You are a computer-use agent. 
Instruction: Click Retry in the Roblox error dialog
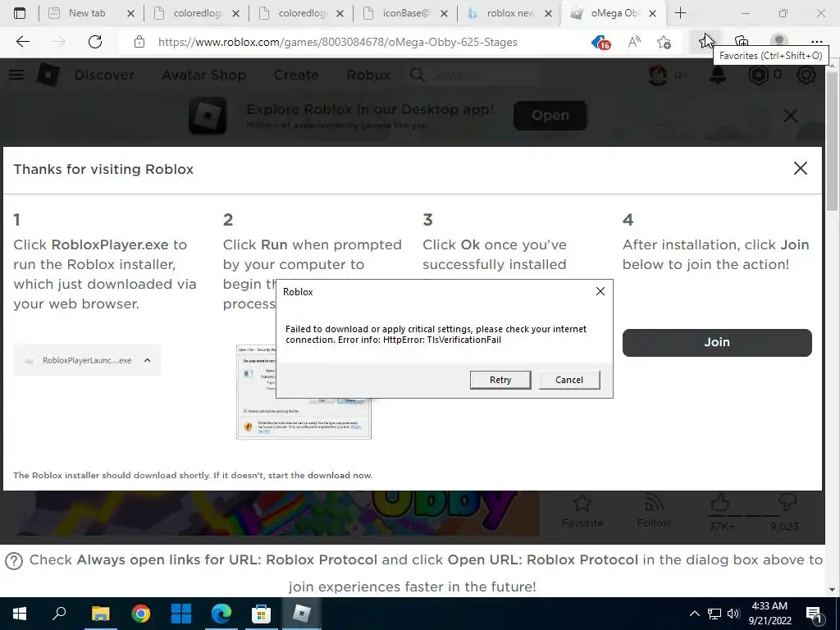500,380
